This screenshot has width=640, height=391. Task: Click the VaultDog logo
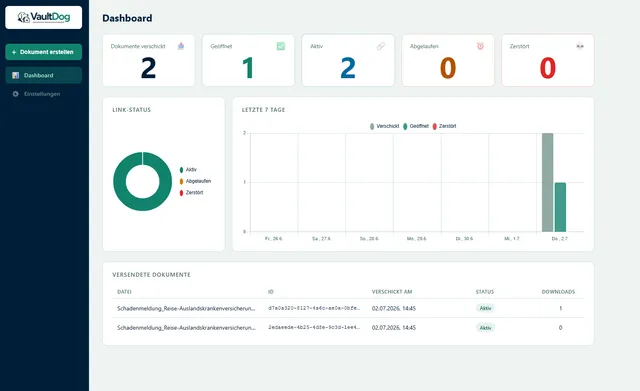[x=43, y=17]
